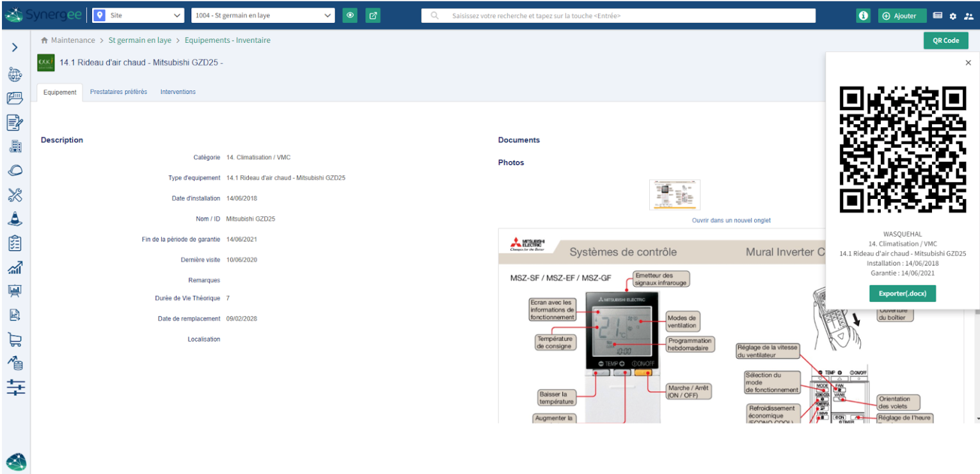Click the QR Code button
The height and width of the screenshot is (474, 980).
pyautogui.click(x=945, y=40)
